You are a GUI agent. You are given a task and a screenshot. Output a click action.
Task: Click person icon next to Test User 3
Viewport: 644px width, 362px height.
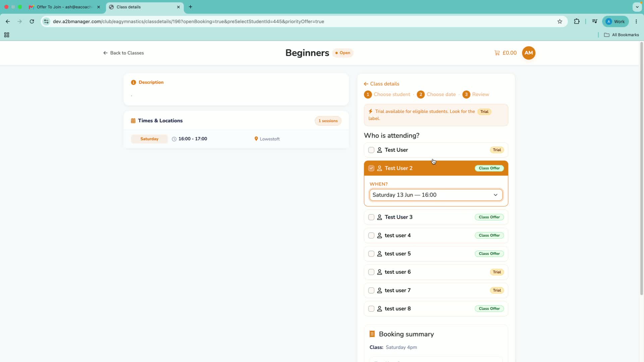pos(380,217)
